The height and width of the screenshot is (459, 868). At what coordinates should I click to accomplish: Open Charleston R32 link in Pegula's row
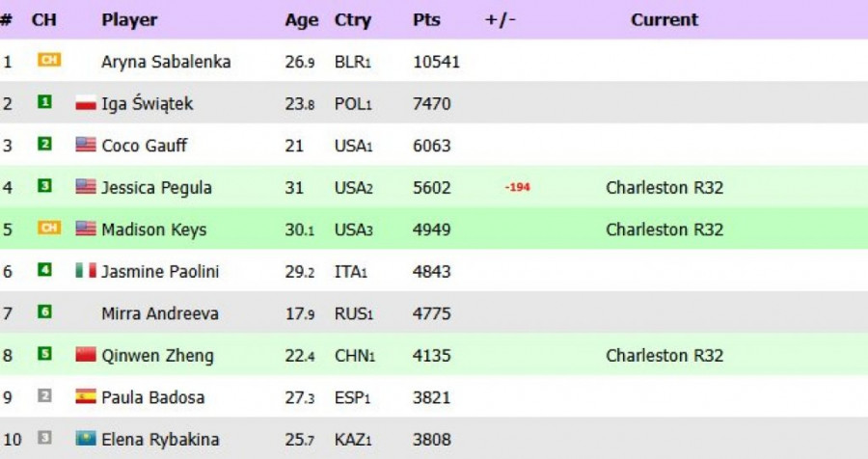[x=665, y=187]
